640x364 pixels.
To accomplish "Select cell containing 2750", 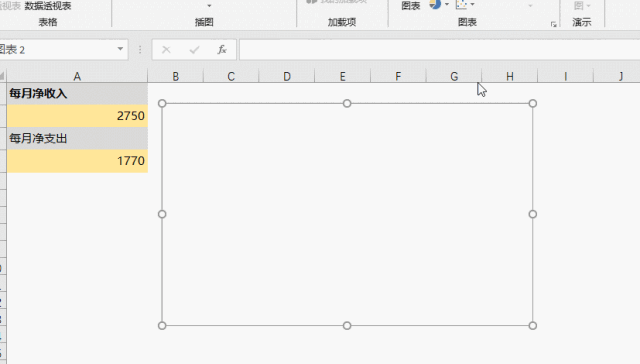I will coord(77,116).
